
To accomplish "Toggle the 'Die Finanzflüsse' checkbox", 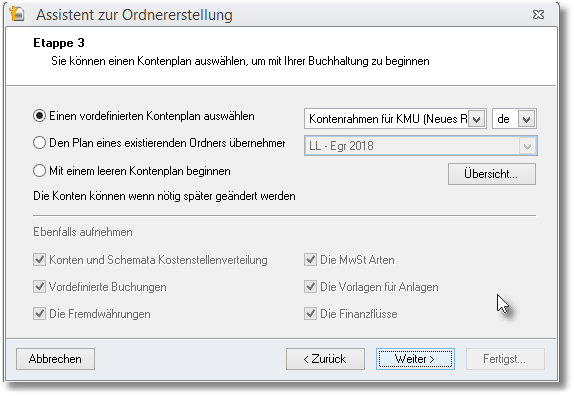I will (310, 314).
